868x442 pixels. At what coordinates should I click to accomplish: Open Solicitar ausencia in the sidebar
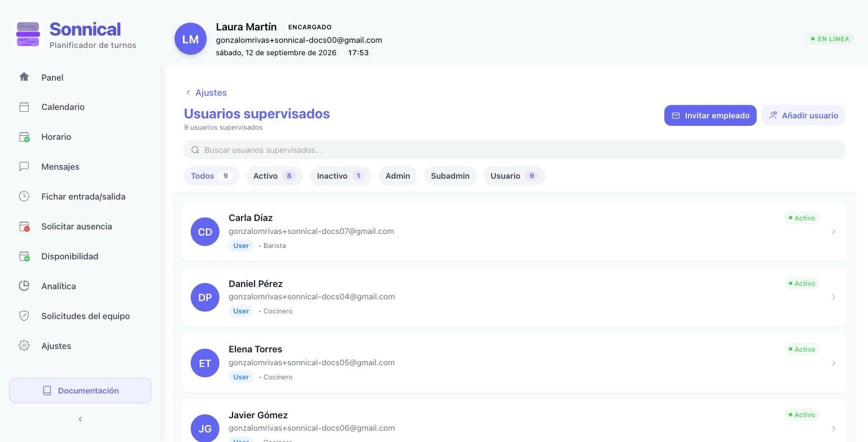[76, 226]
